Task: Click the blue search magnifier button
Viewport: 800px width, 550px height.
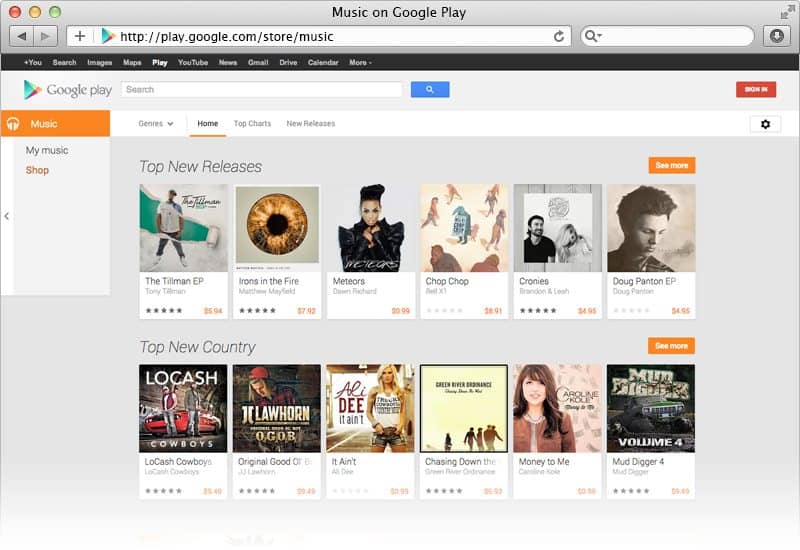Action: pyautogui.click(x=430, y=89)
